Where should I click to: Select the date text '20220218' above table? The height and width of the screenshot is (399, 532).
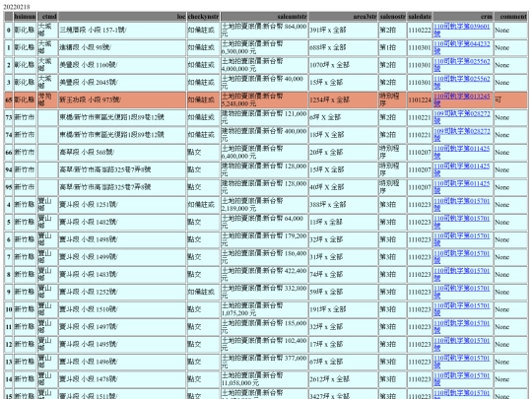(17, 7)
